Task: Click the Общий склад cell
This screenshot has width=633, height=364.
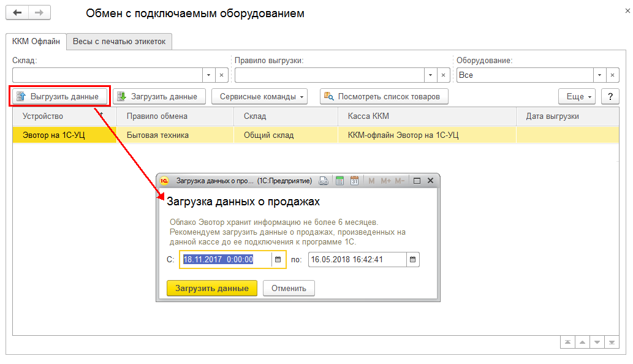Action: click(x=286, y=135)
